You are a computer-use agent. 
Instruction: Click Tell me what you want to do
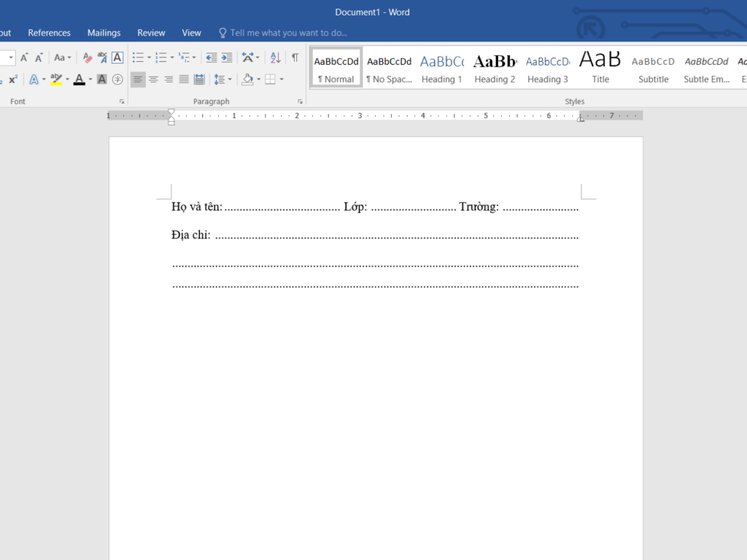pos(283,32)
